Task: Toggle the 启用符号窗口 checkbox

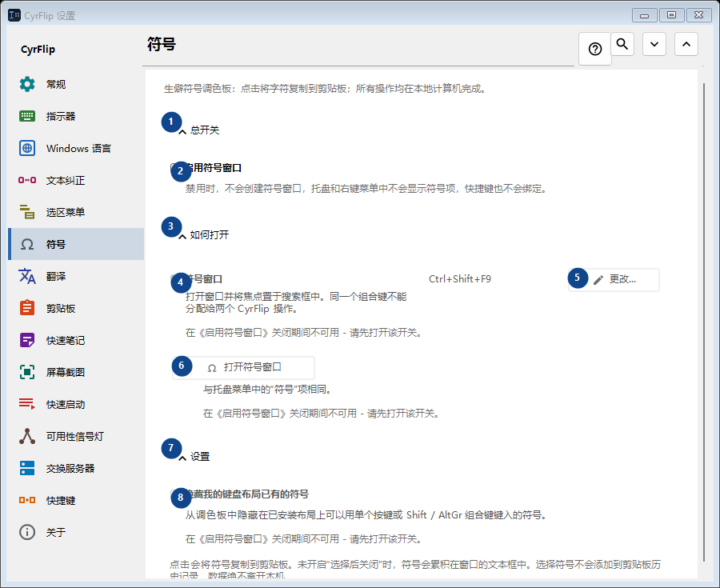Action: click(175, 168)
